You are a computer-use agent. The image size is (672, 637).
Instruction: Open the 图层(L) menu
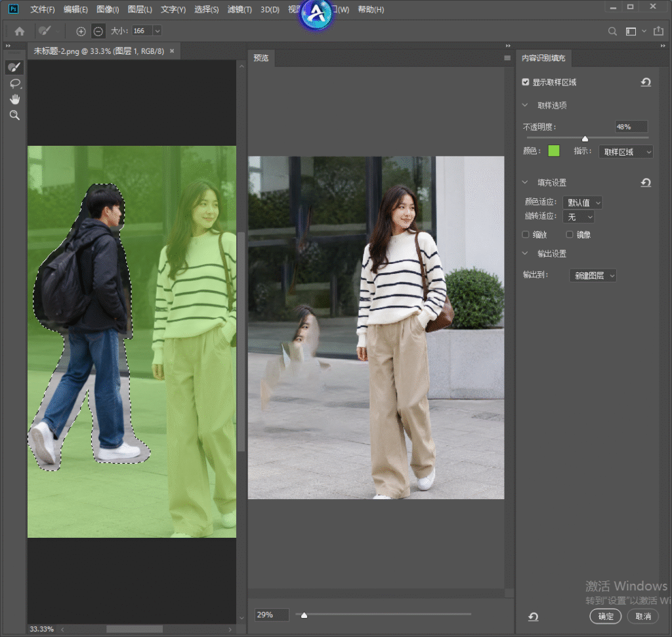click(140, 9)
